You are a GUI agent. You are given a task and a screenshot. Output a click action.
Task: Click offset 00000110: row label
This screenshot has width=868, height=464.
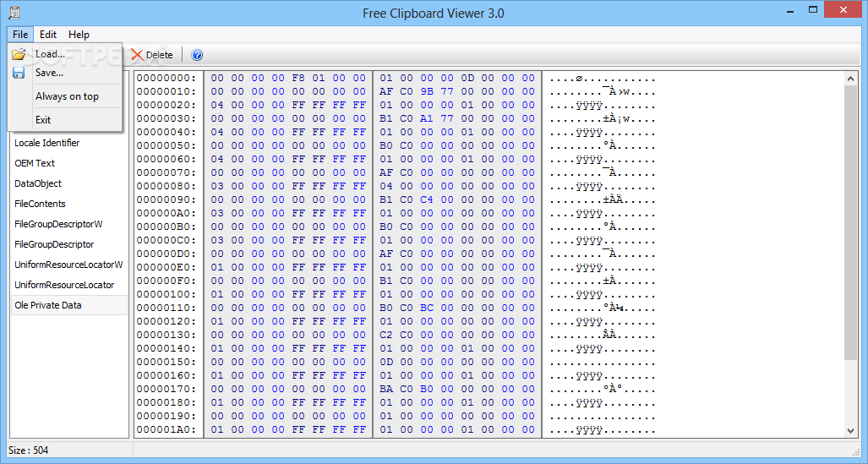[167, 308]
